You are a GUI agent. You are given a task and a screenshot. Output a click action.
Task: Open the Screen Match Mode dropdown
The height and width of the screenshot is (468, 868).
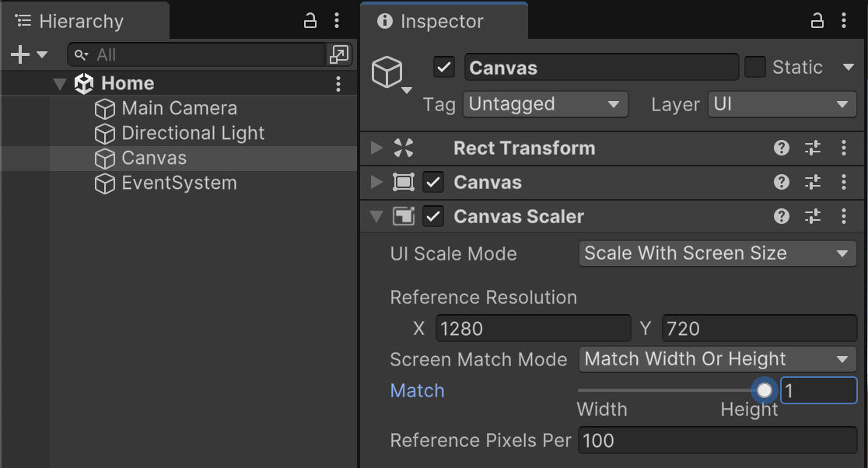pos(717,359)
